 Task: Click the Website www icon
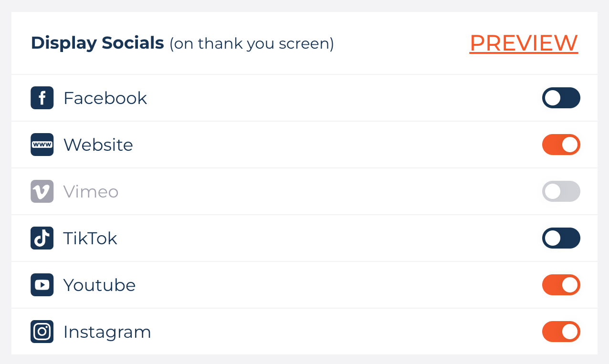click(42, 145)
